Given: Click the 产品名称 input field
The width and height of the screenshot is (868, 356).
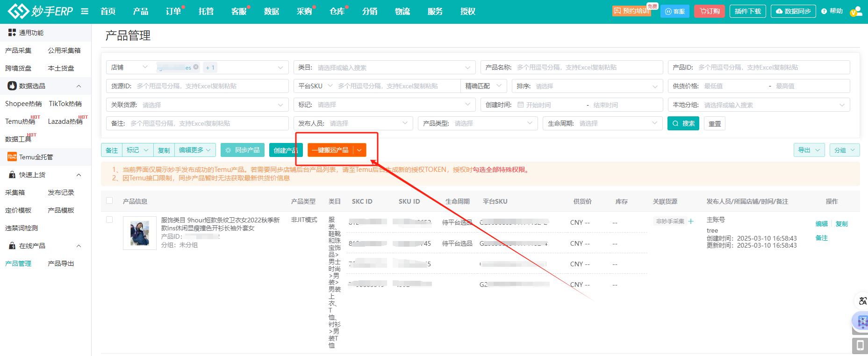Looking at the screenshot, I should 572,67.
